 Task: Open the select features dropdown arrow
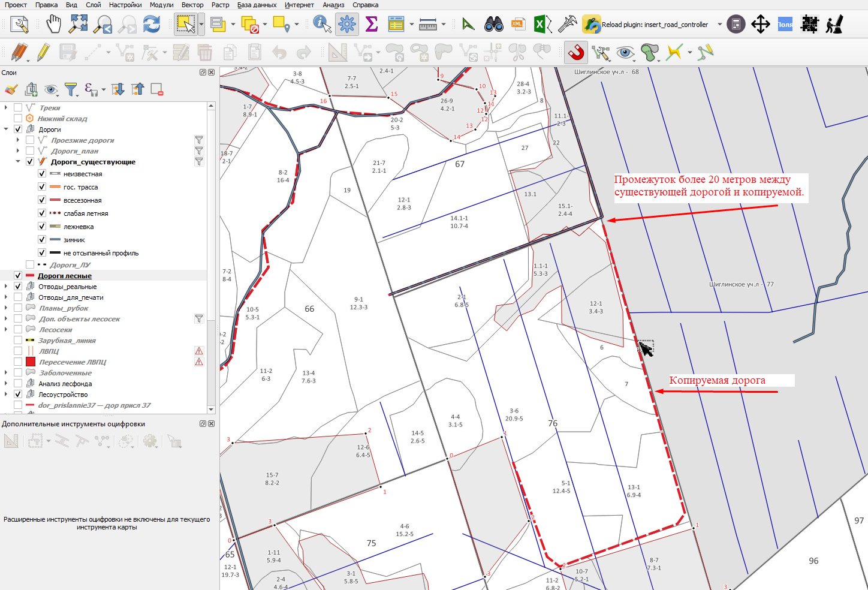point(201,25)
